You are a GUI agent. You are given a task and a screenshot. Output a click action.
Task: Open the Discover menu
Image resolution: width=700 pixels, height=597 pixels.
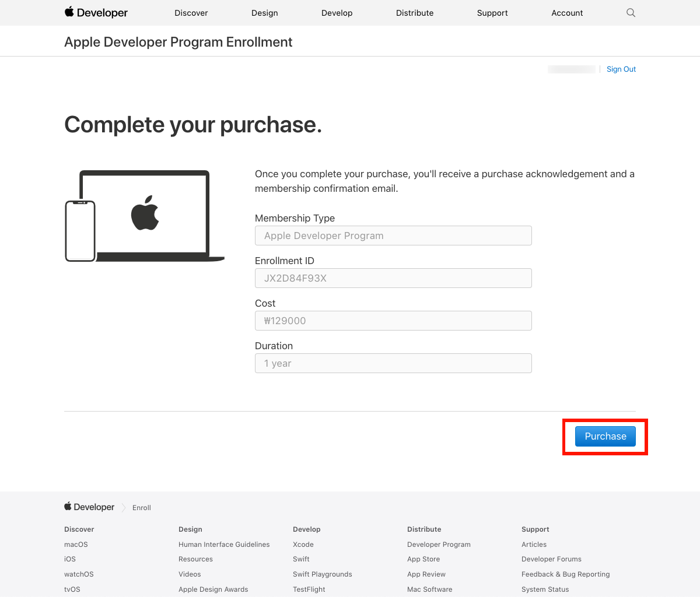click(x=191, y=13)
